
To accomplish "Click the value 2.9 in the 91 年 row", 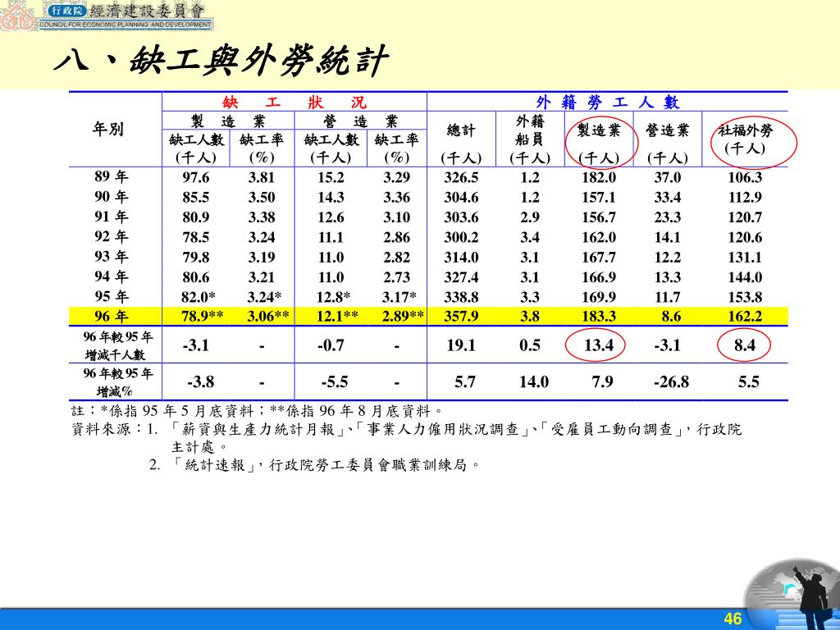I will 530,217.
